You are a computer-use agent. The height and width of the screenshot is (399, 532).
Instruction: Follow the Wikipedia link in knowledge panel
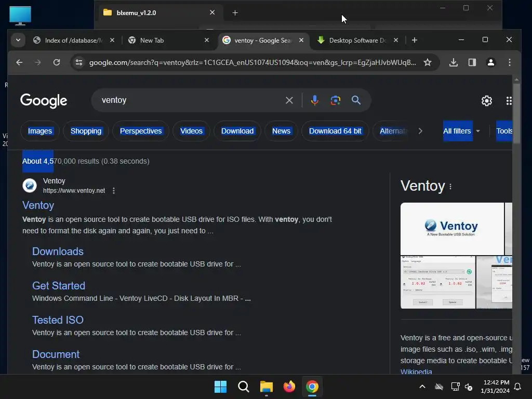(416, 371)
